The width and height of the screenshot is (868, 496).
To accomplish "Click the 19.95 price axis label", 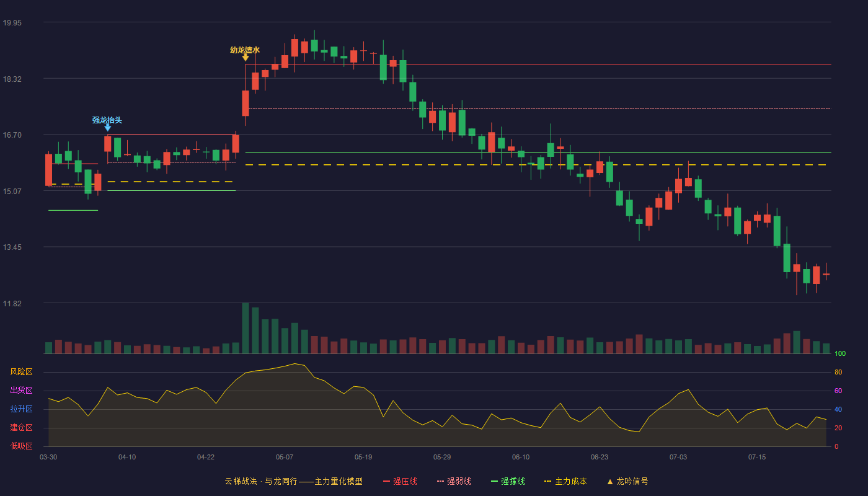I will coord(12,23).
